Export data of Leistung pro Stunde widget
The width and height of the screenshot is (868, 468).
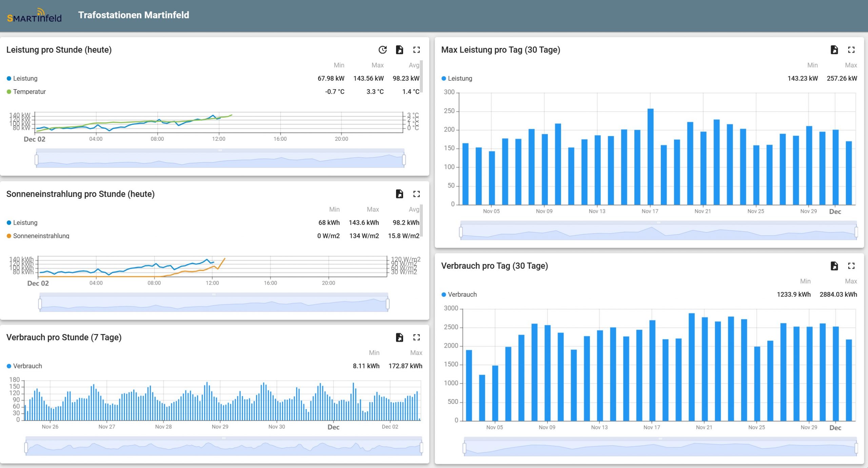click(399, 50)
